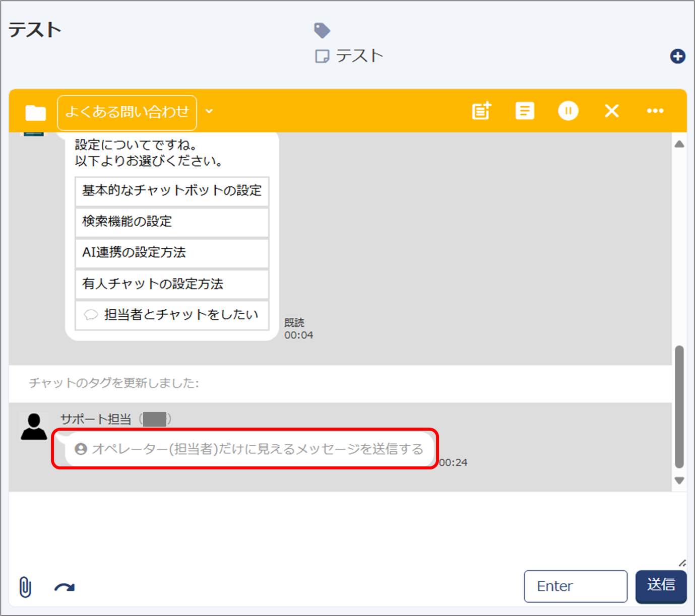Click the add-note icon in toolbar
The image size is (695, 616).
pyautogui.click(x=481, y=111)
